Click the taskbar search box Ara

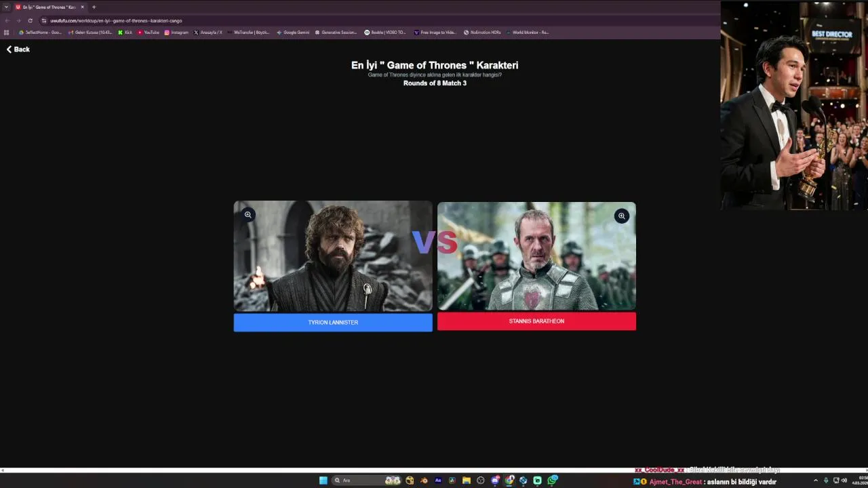(366, 481)
